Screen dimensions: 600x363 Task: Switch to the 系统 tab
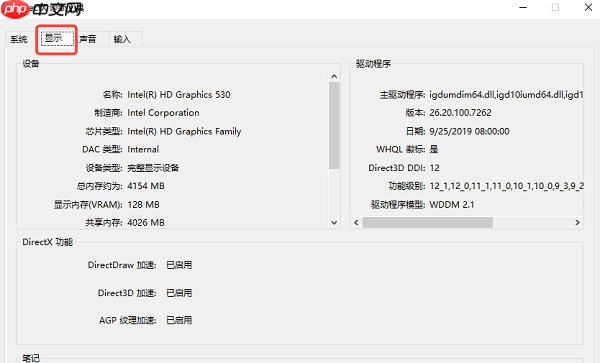tap(19, 39)
